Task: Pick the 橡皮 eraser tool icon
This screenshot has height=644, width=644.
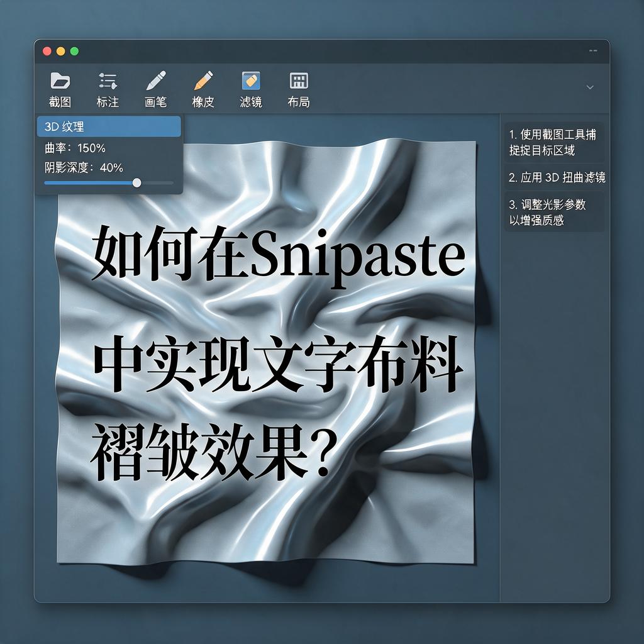Action: pos(204,80)
